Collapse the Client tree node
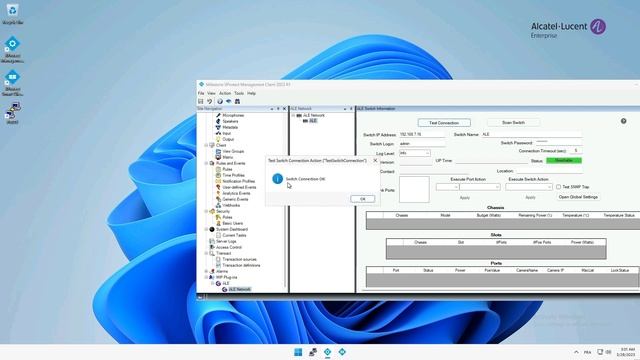 tap(206, 145)
